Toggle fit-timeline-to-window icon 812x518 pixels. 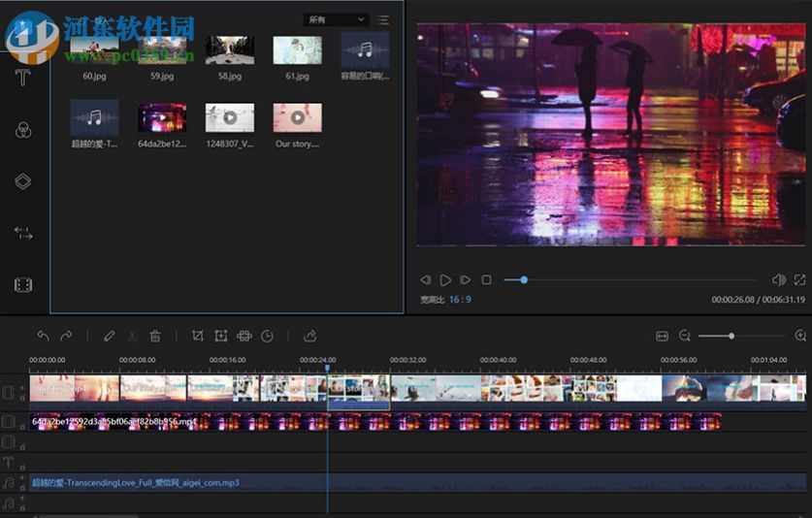pos(662,336)
